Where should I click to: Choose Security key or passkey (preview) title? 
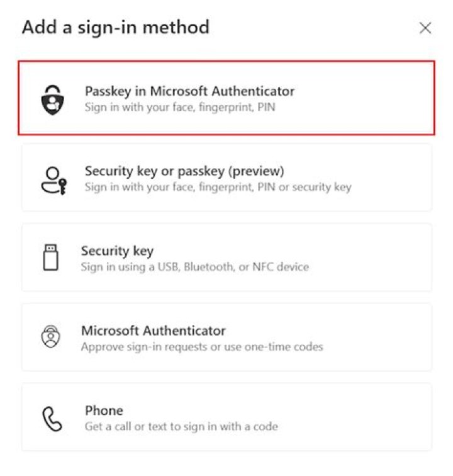coord(184,171)
